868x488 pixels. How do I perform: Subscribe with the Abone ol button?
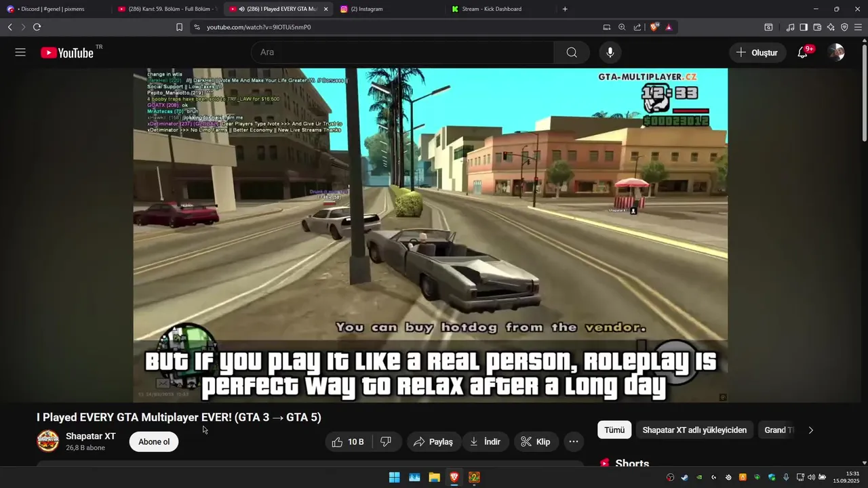click(154, 442)
